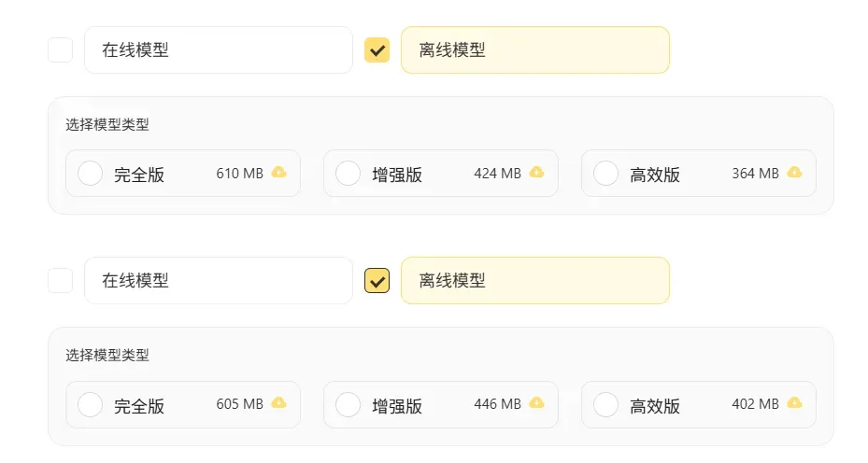Select 高效版 radio button with 402 MB
The height and width of the screenshot is (463, 868).
[x=606, y=404]
